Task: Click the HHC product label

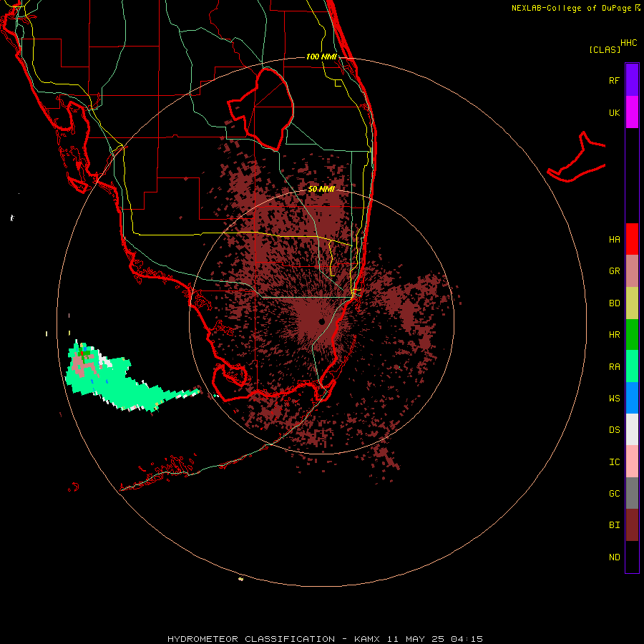Action: (628, 43)
